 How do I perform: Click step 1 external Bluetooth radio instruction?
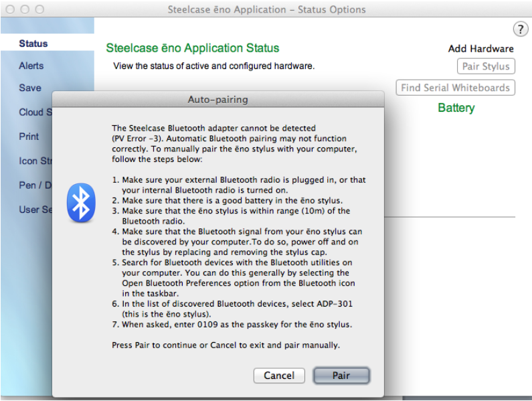point(239,185)
